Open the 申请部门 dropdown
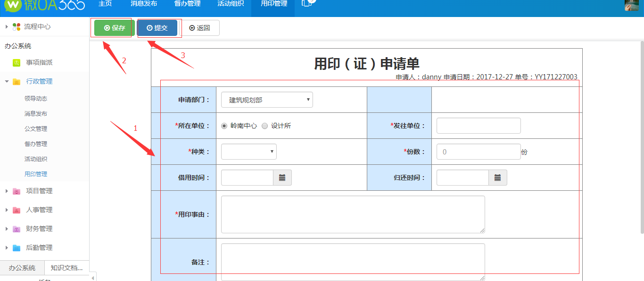 pos(267,100)
